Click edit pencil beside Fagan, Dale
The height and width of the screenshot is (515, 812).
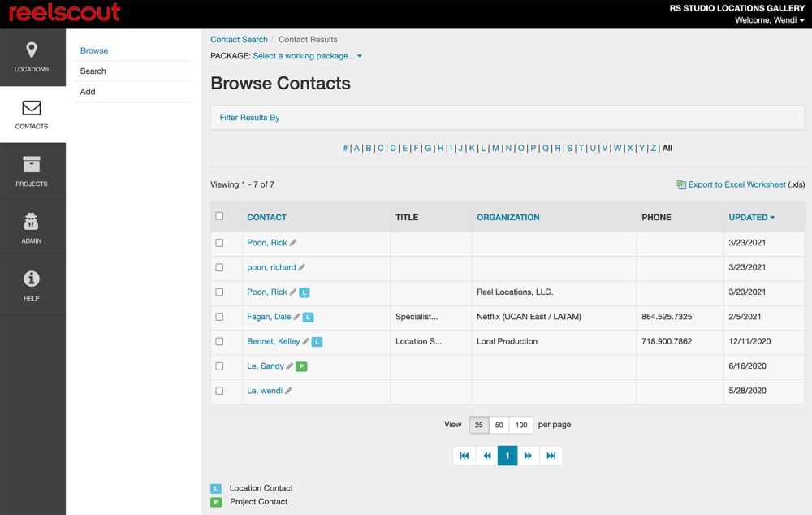coord(296,317)
